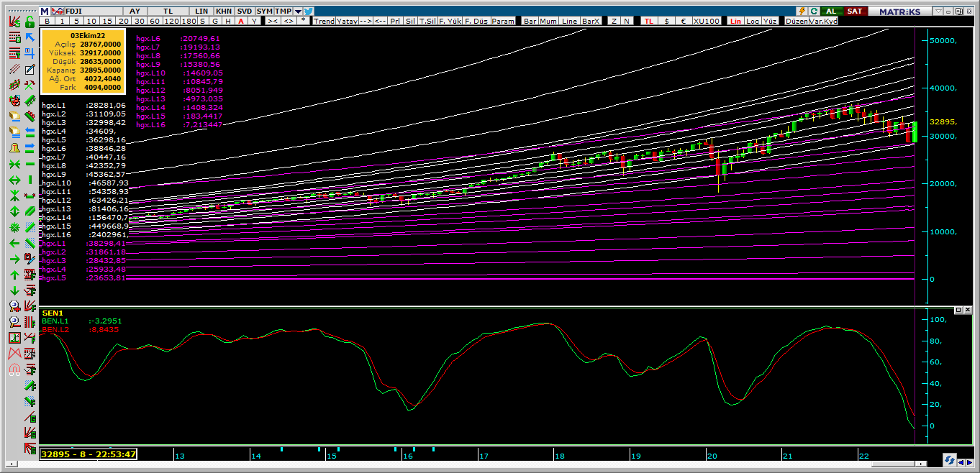The width and height of the screenshot is (980, 473).
Task: Open the chart icon beside FDJI
Action: tap(57, 12)
